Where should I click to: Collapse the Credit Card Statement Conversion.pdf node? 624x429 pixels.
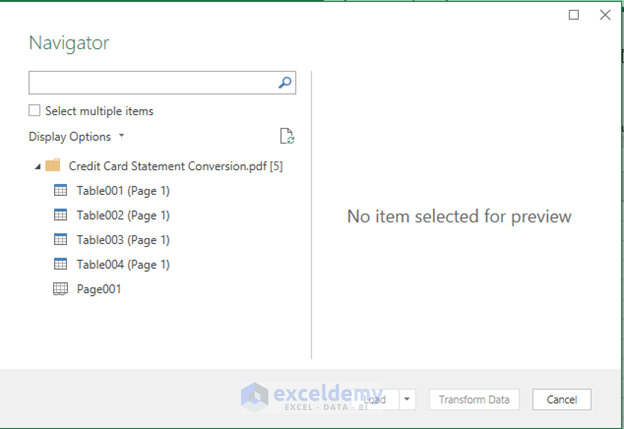37,166
